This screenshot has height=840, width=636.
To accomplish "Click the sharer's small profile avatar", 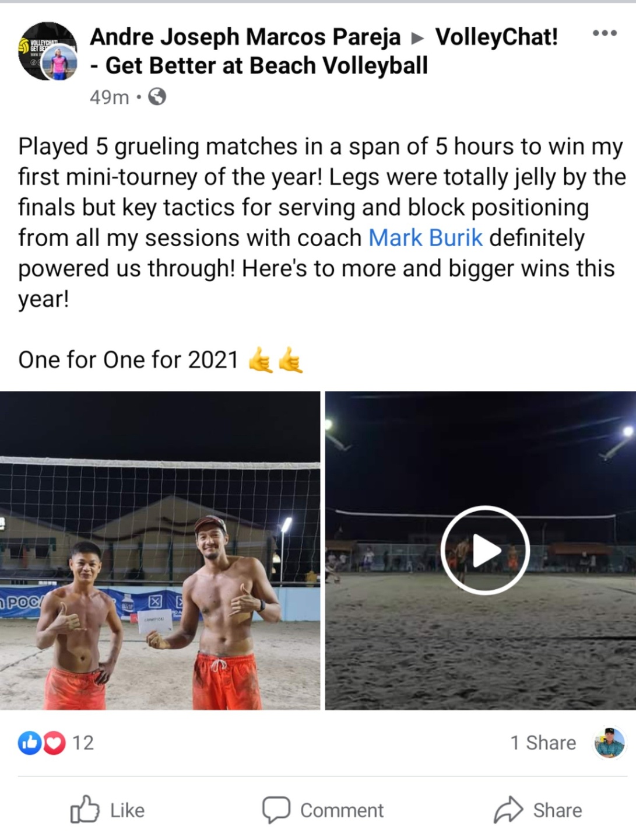I will [x=609, y=743].
